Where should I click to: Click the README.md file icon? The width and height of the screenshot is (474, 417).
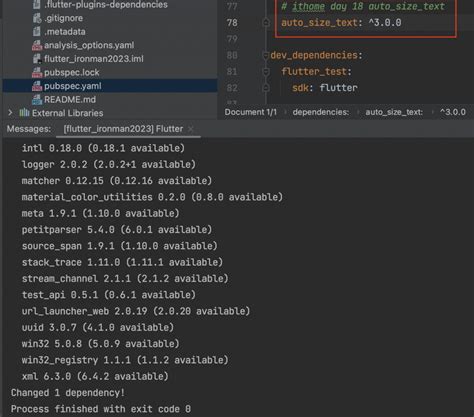coord(37,100)
